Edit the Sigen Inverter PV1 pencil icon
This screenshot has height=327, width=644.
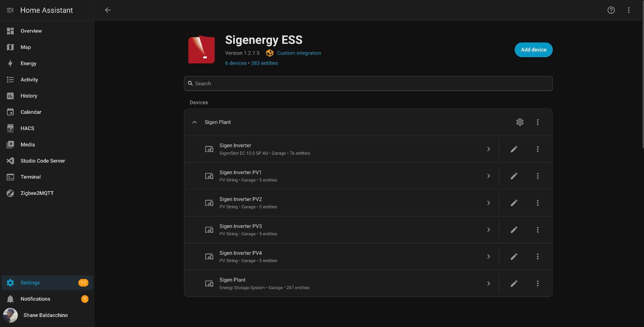[514, 176]
